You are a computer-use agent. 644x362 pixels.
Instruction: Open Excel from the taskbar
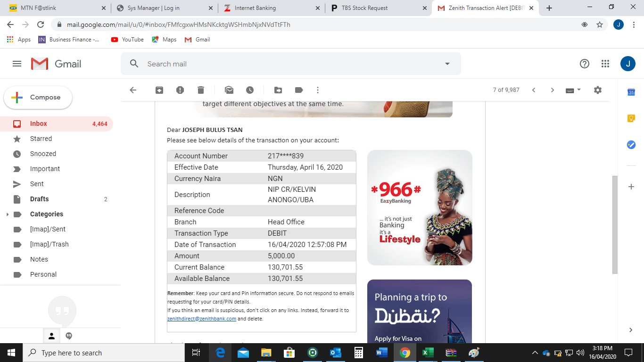(428, 353)
